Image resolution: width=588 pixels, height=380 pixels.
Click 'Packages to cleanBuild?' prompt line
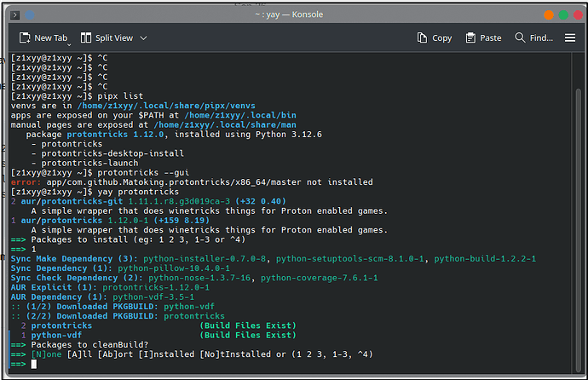coord(89,344)
